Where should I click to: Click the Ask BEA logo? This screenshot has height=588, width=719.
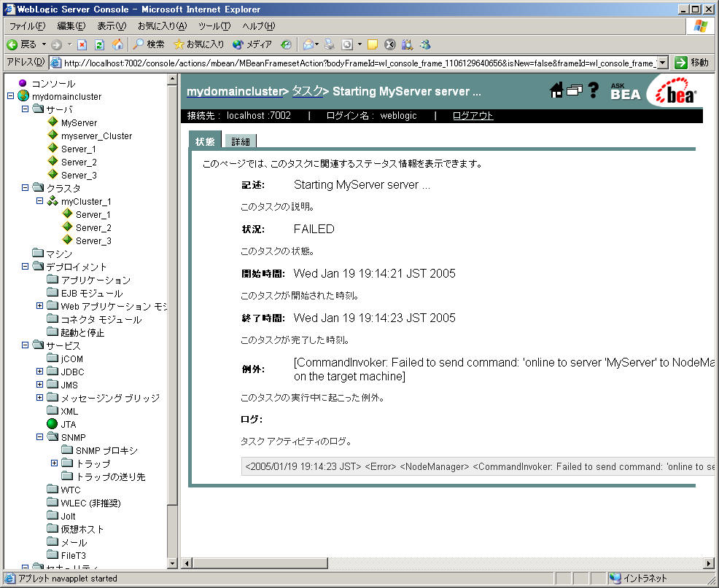click(x=625, y=90)
